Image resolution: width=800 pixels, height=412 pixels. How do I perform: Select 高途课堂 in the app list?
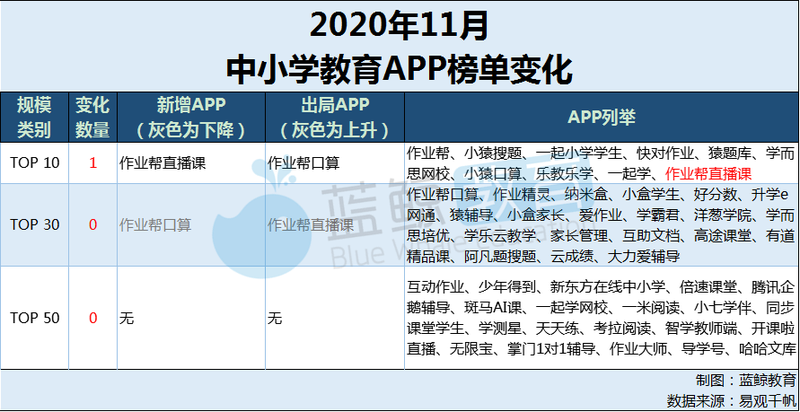pos(723,236)
